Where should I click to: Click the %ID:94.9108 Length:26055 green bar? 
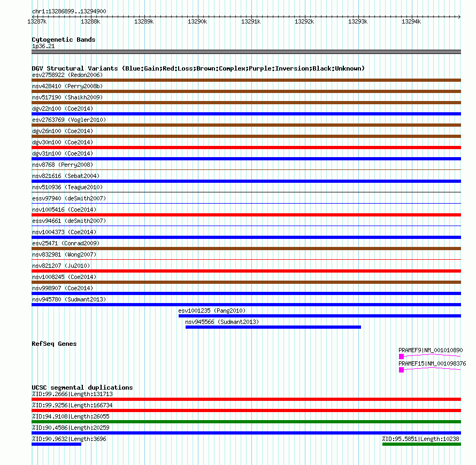pos(246,422)
